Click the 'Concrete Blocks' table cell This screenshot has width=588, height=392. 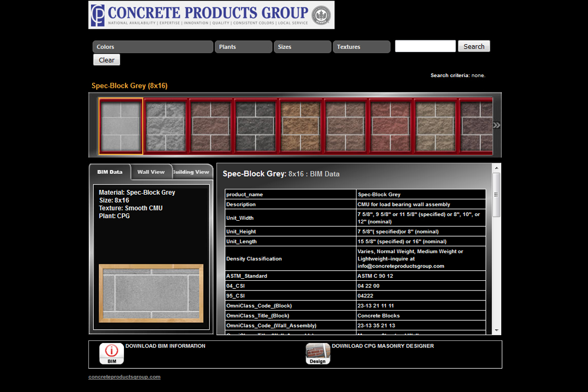[421, 315]
